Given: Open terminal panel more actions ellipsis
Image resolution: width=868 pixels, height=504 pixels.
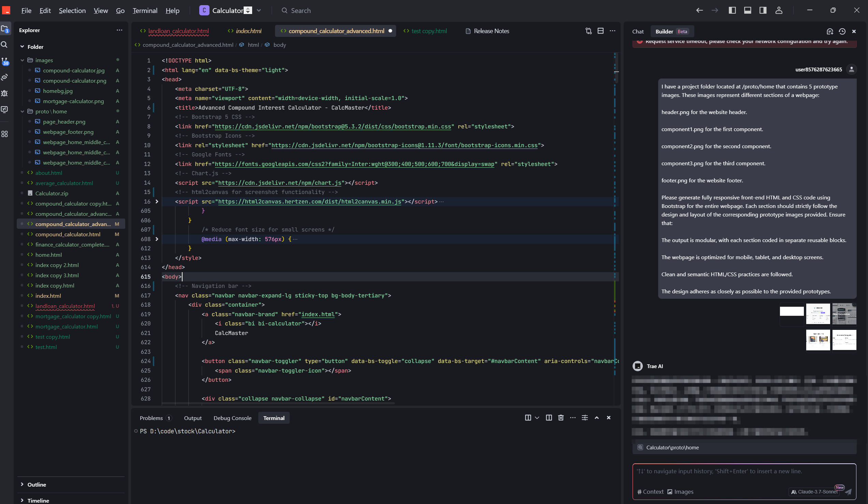Looking at the screenshot, I should tap(573, 418).
